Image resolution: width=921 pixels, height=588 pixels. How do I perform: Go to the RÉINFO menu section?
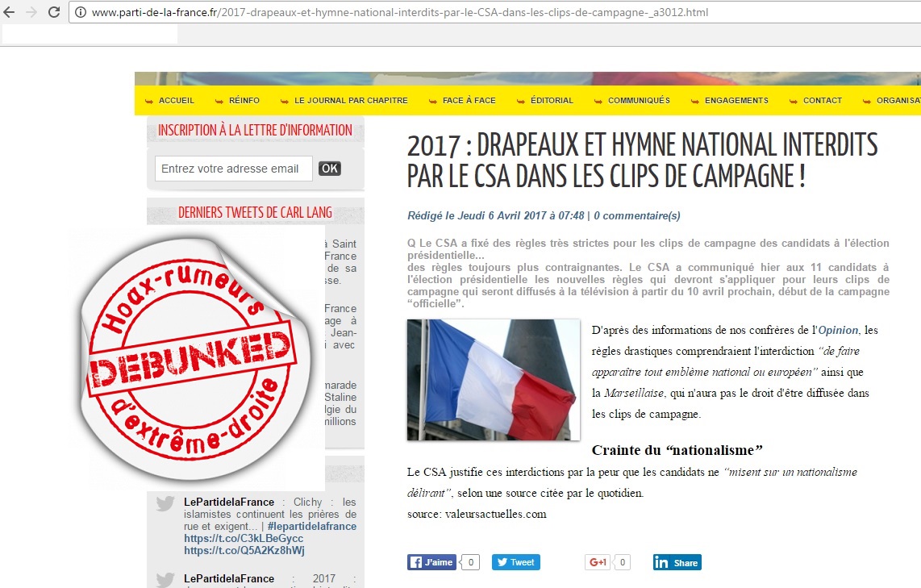coord(244,101)
